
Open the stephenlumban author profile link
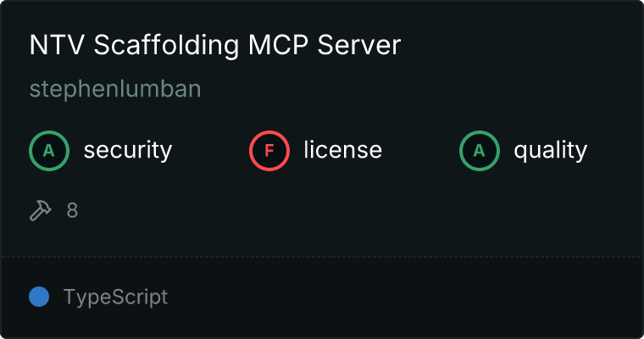(x=115, y=89)
